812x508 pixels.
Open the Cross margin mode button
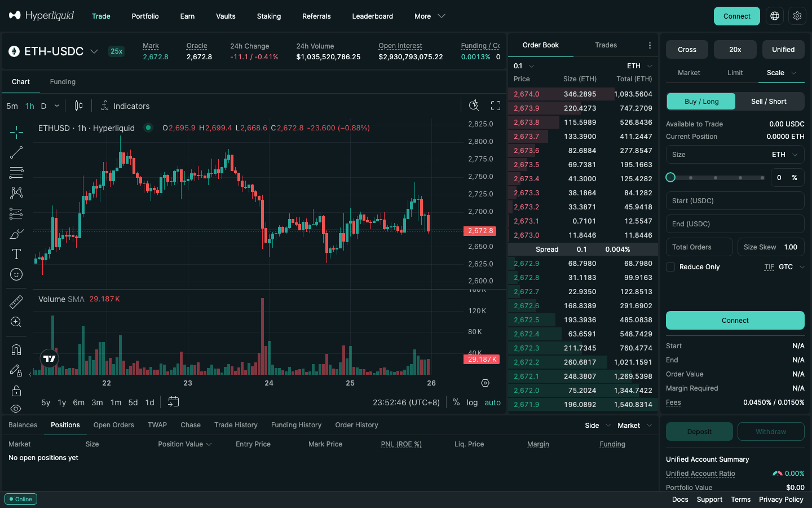click(x=687, y=50)
